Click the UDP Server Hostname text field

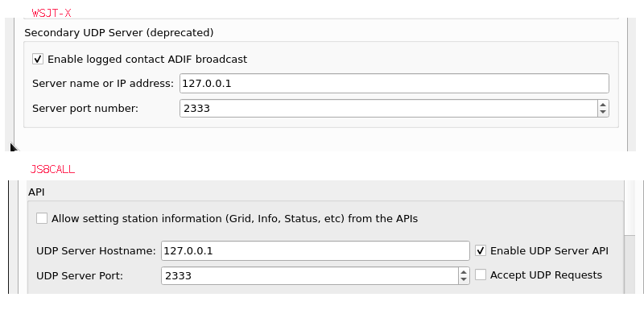pos(315,250)
